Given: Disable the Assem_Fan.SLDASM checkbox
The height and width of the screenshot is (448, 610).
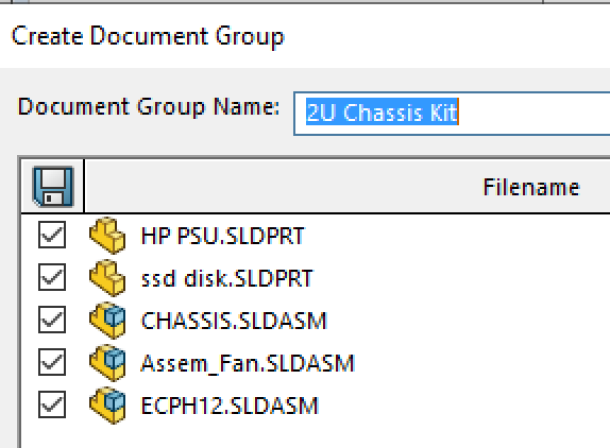Looking at the screenshot, I should 51,363.
